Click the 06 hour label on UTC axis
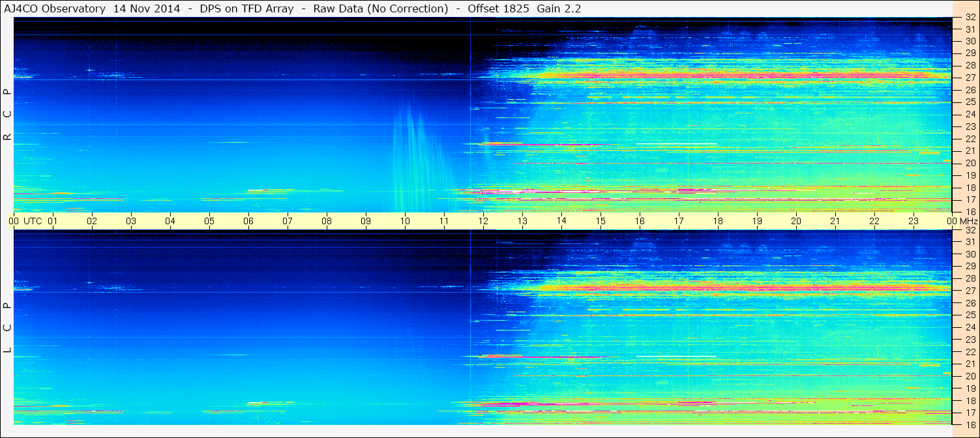This screenshot has height=438, width=980. click(248, 221)
